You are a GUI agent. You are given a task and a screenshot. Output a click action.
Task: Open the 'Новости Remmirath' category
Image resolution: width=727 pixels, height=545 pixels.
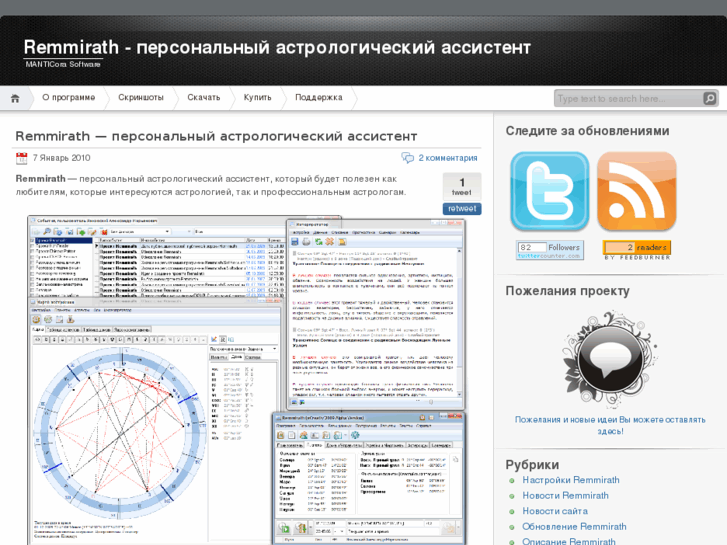coord(565,495)
